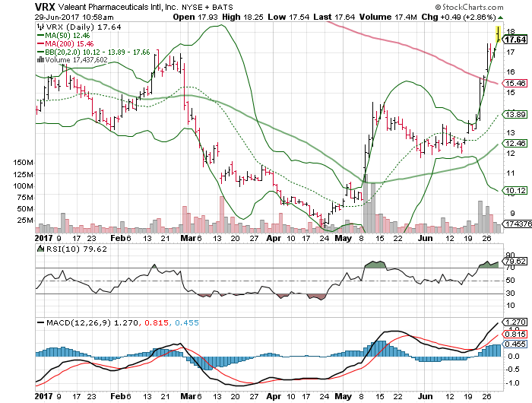This screenshot has width=532, height=403.
Task: Click the Volume 17,437,602 legend entry
Action: point(76,60)
